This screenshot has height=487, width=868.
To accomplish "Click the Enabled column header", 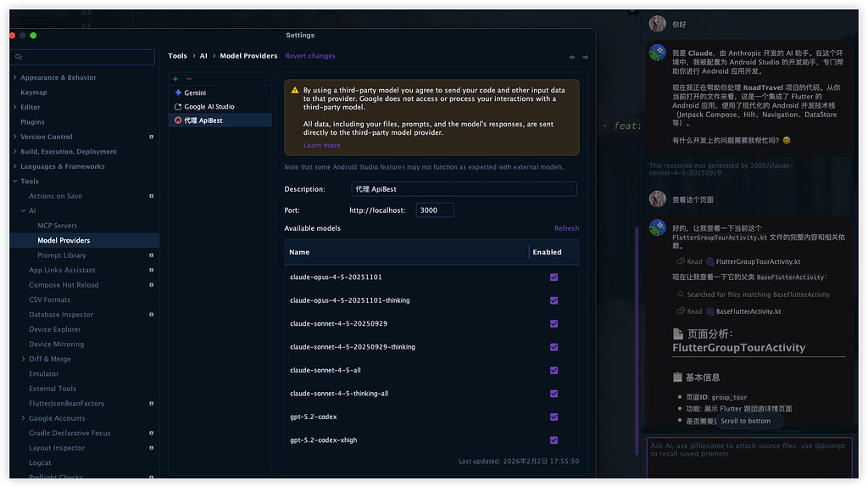I will [x=554, y=252].
